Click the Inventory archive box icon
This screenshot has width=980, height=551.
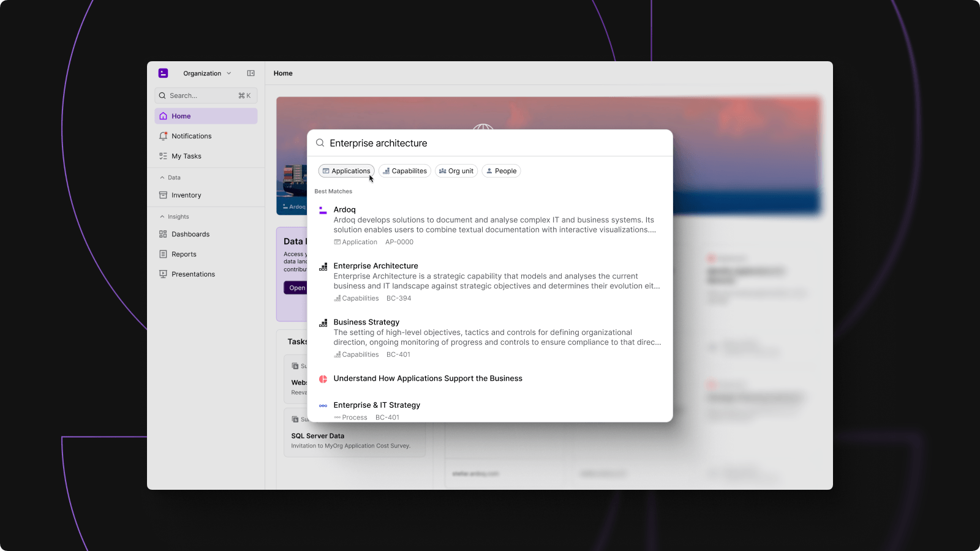tap(163, 195)
